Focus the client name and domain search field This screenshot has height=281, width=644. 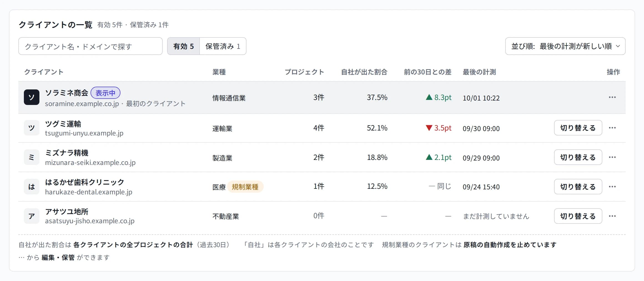(x=90, y=46)
